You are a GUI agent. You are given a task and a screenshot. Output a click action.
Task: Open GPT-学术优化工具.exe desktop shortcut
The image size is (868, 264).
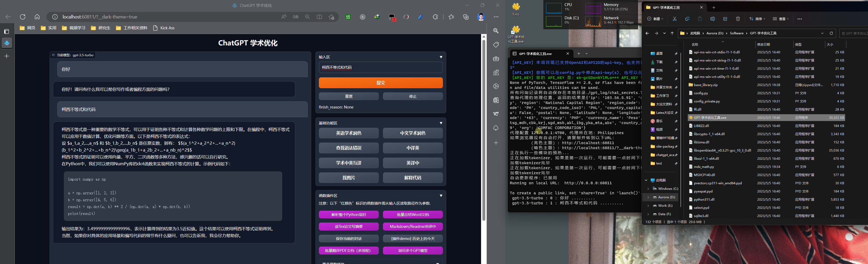click(516, 34)
